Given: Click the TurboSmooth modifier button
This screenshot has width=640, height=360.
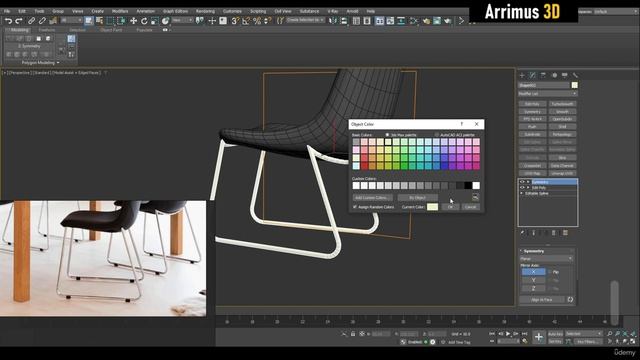Looking at the screenshot, I should click(562, 104).
